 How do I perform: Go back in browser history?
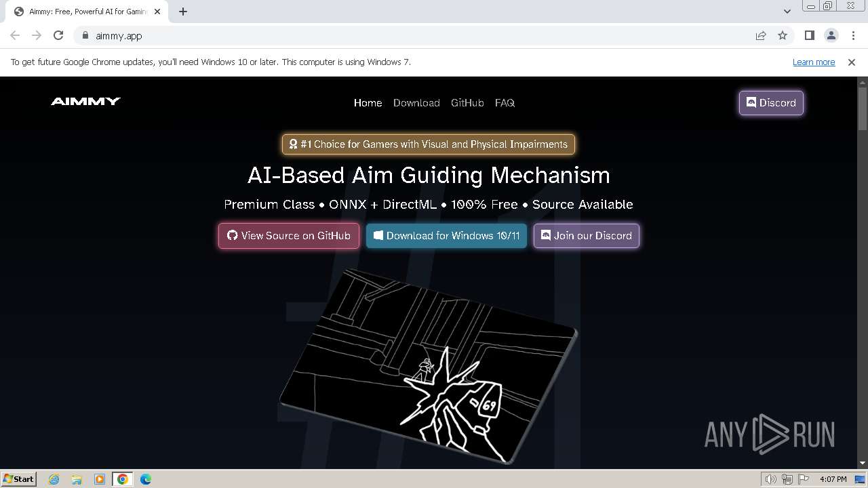pyautogui.click(x=15, y=36)
